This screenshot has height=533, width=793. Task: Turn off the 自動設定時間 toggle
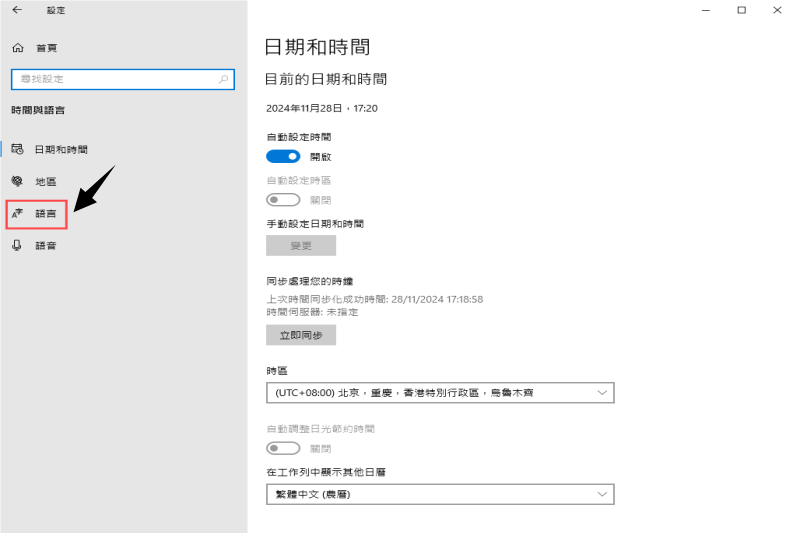(x=283, y=156)
